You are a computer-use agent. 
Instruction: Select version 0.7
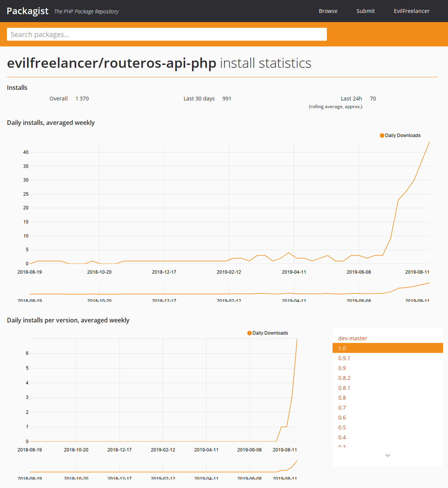click(x=387, y=407)
